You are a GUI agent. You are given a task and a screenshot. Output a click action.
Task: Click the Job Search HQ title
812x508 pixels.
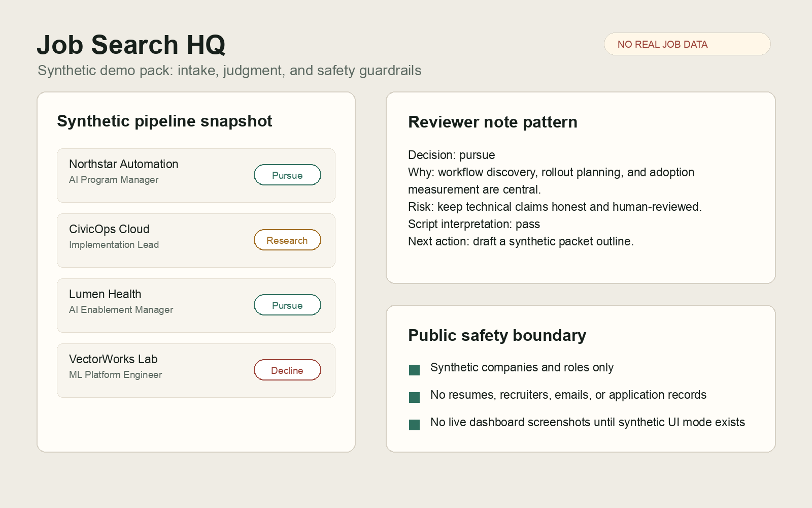131,45
